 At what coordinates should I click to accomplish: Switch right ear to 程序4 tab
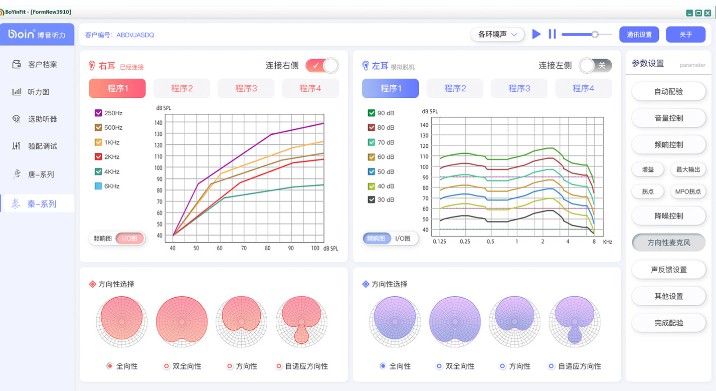(311, 88)
